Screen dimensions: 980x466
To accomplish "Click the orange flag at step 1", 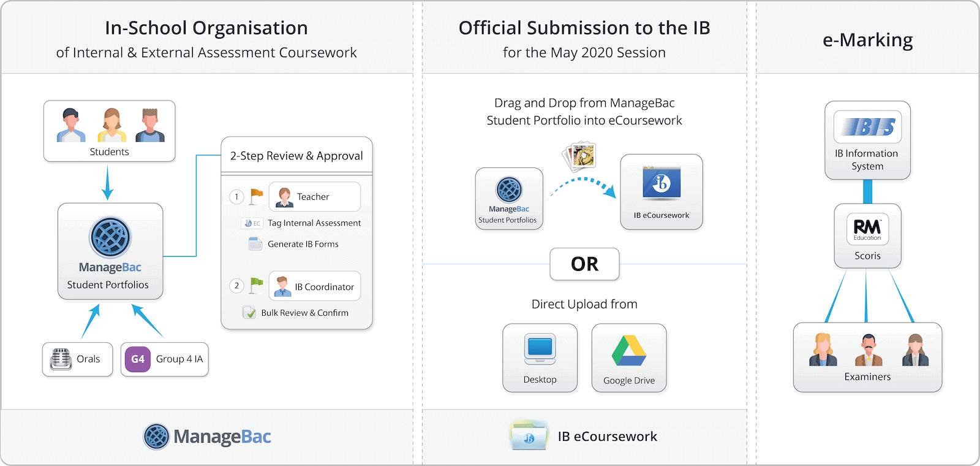I will coord(257,197).
